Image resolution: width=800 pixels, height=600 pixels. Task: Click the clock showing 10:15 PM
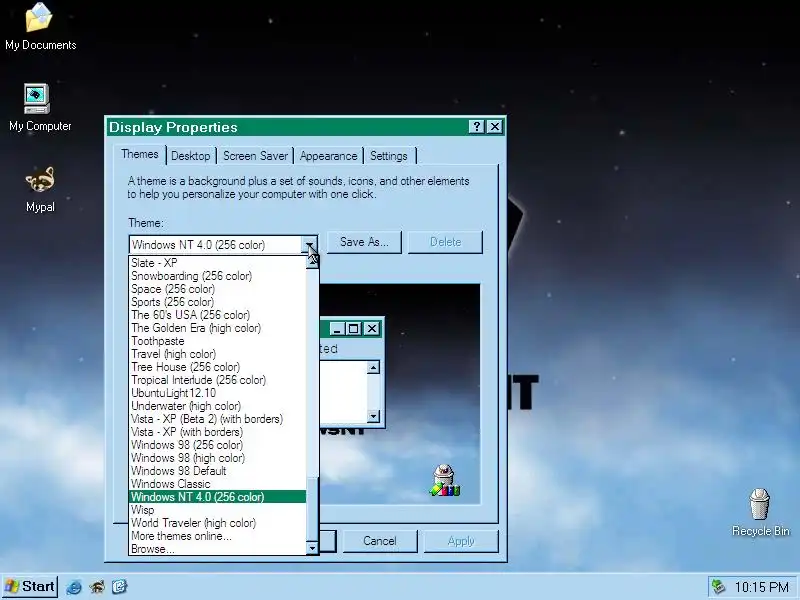click(x=761, y=587)
